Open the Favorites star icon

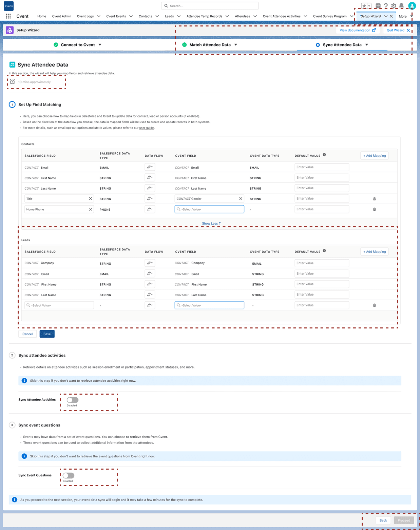pyautogui.click(x=364, y=6)
